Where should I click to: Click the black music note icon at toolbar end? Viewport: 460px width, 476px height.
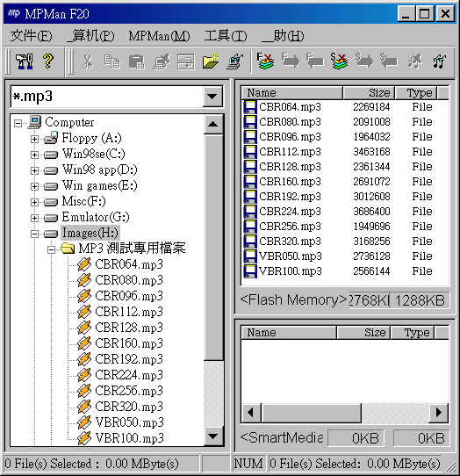coord(439,61)
